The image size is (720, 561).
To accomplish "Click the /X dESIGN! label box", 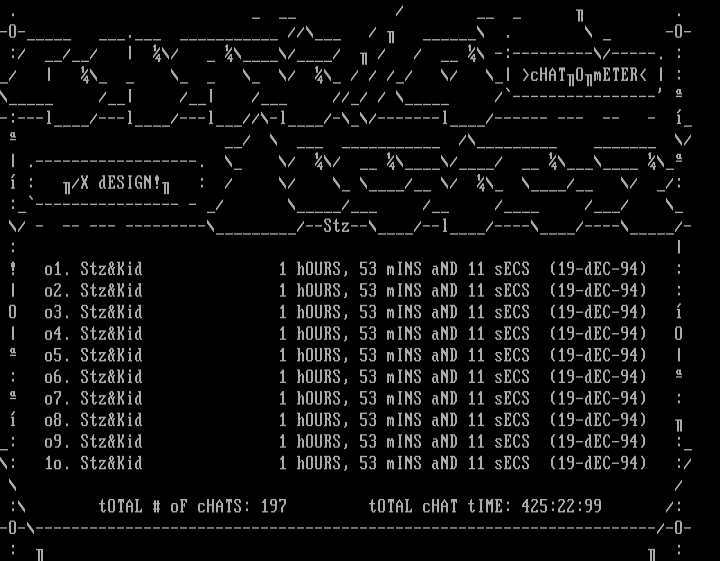I will click(x=116, y=184).
